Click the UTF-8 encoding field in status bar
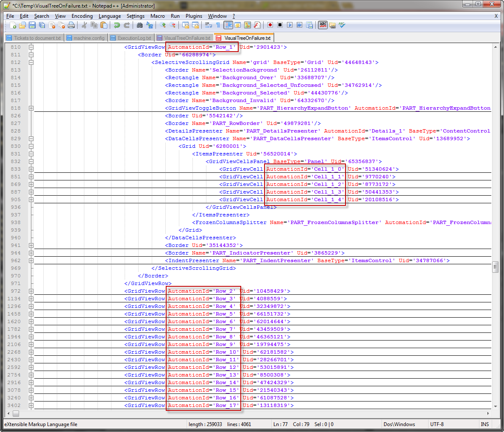The width and height of the screenshot is (504, 432). pos(437,424)
